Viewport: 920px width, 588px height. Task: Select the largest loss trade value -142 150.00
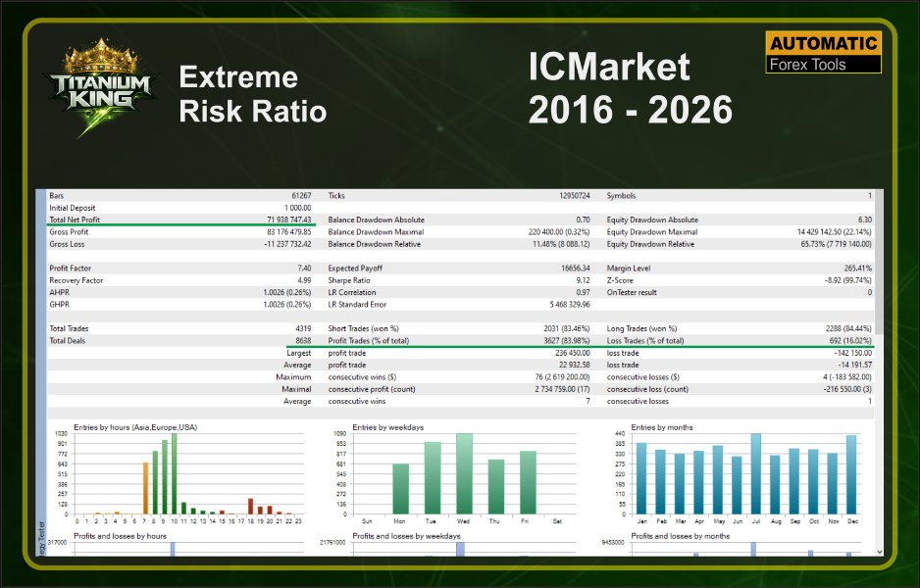(x=853, y=353)
